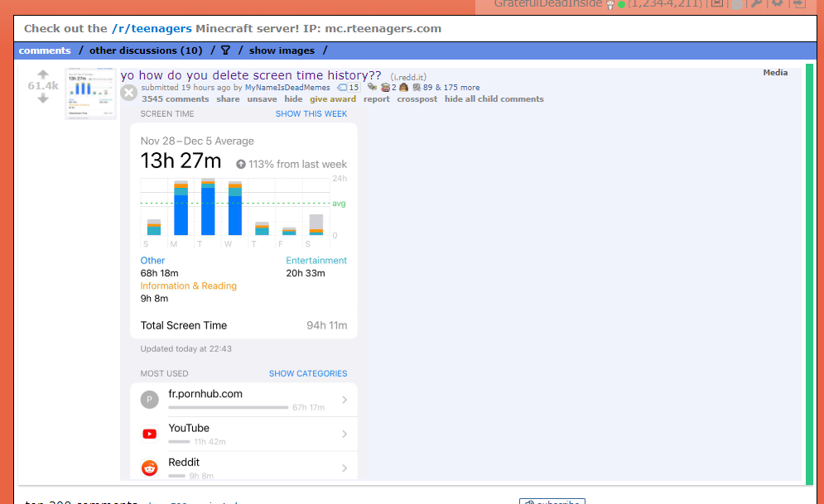Downvote the screen time history post
Screen dimensions: 824x504
(x=43, y=98)
